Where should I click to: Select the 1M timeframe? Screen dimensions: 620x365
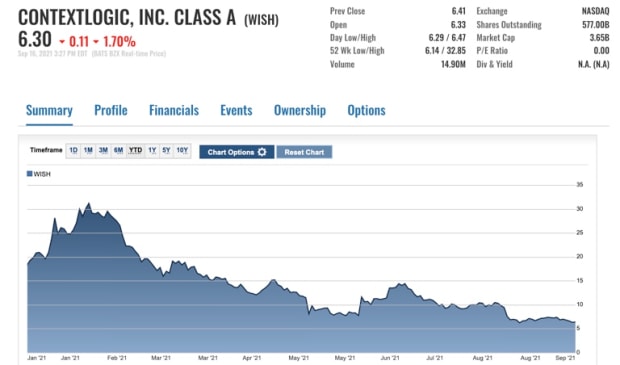tap(88, 150)
